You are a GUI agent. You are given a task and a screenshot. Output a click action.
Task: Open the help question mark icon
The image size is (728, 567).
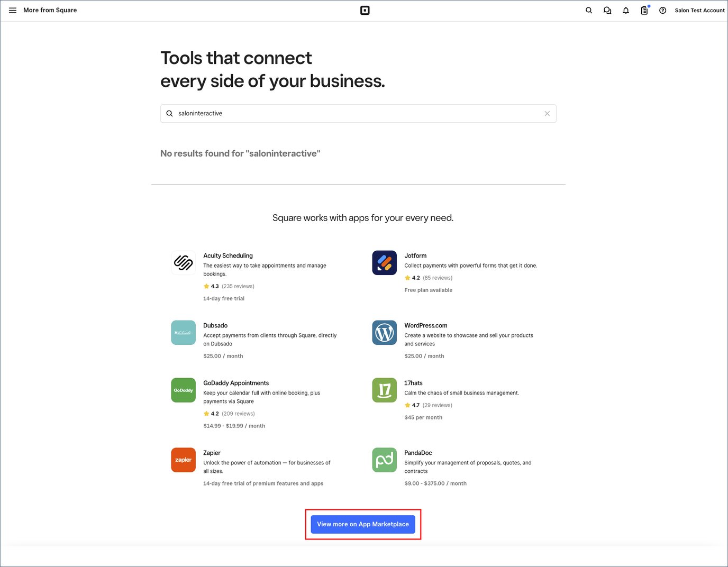click(663, 11)
